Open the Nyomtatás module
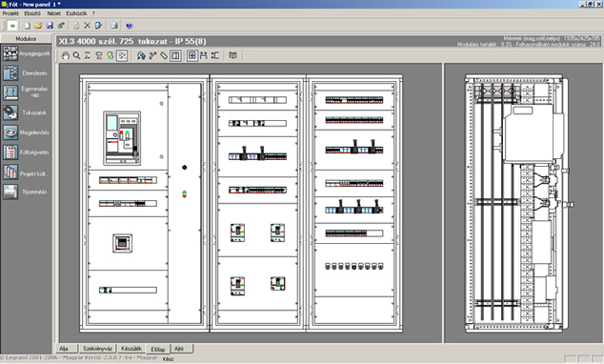Image resolution: width=604 pixels, height=364 pixels. [x=26, y=192]
